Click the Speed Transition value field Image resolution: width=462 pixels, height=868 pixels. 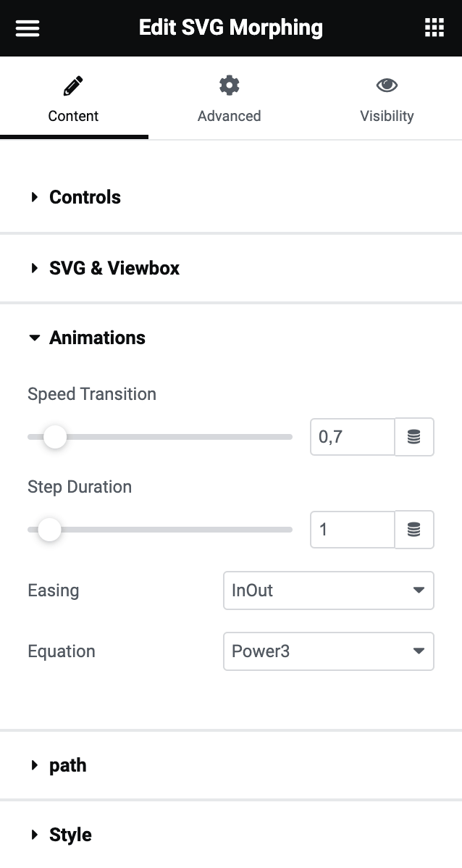click(x=352, y=437)
